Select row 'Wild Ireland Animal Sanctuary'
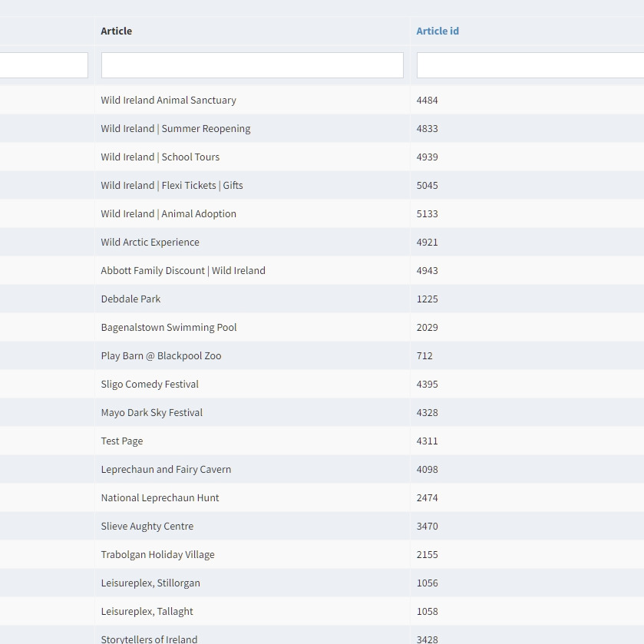The height and width of the screenshot is (644, 644). tap(322, 101)
